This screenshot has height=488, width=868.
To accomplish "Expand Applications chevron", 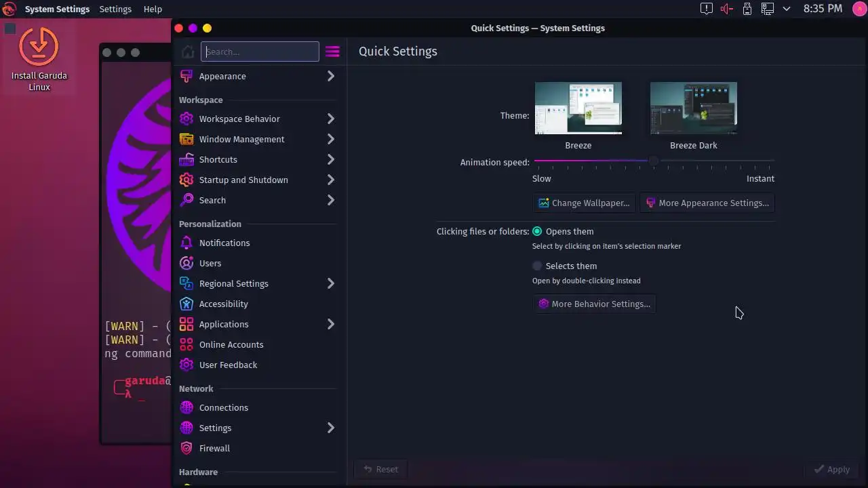I will tap(331, 324).
